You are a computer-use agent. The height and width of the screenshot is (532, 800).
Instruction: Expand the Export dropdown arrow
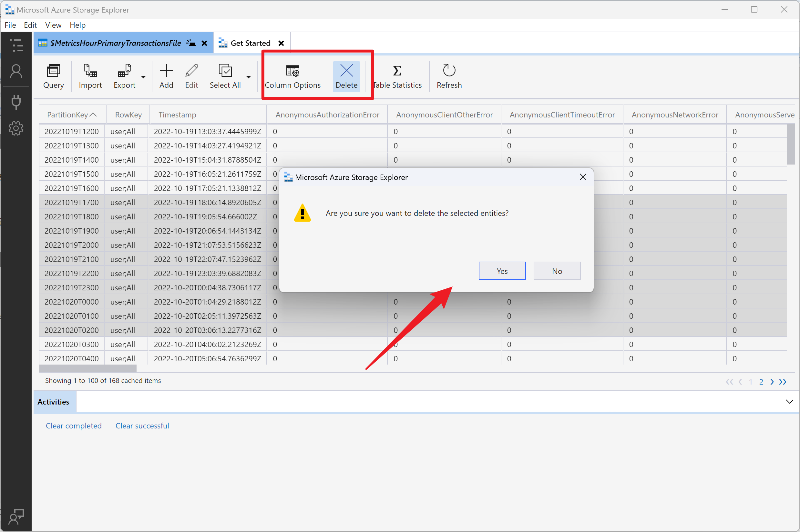143,77
